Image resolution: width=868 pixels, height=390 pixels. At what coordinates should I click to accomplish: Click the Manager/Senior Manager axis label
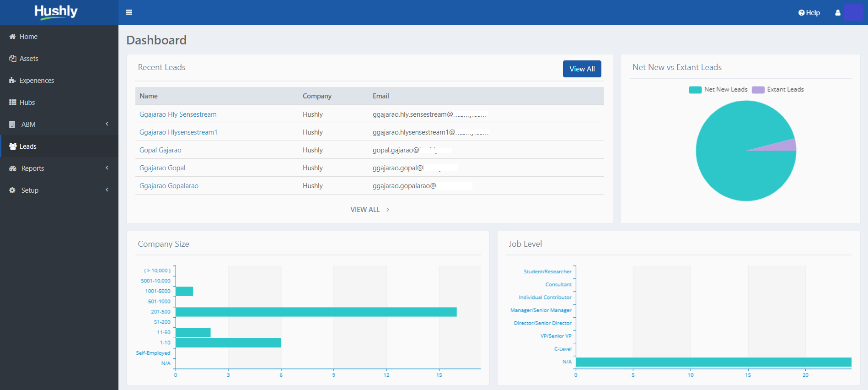point(541,310)
